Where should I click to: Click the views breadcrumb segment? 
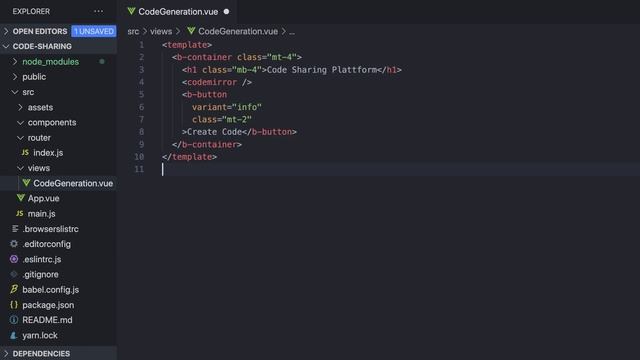pyautogui.click(x=161, y=31)
